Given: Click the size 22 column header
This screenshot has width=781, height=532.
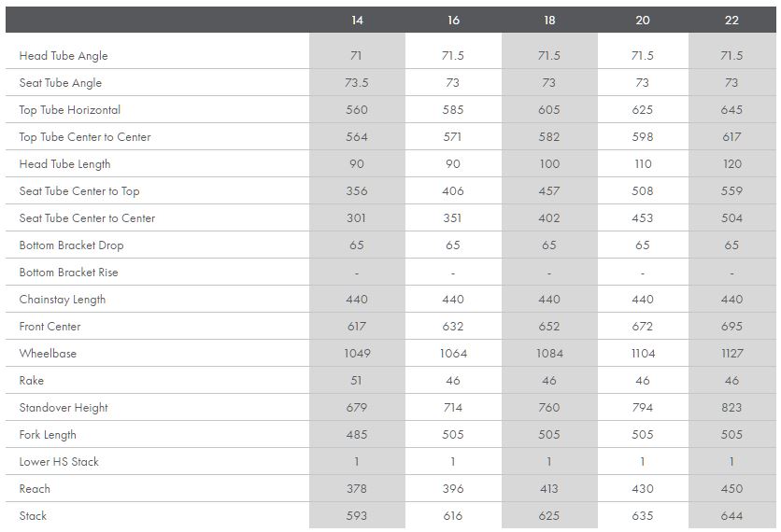Looking at the screenshot, I should click(731, 21).
